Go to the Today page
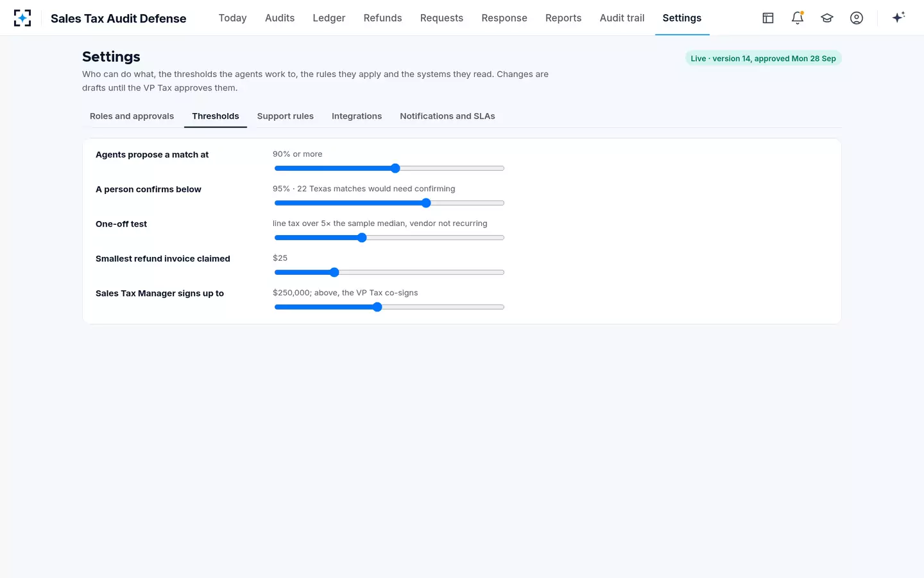Image resolution: width=924 pixels, height=578 pixels. tap(232, 18)
